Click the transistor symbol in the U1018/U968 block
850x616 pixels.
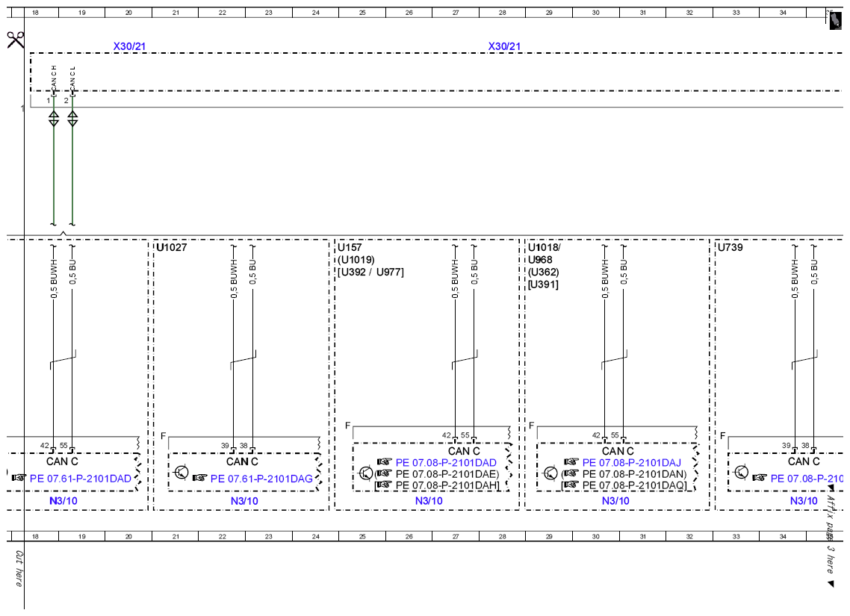pyautogui.click(x=550, y=473)
